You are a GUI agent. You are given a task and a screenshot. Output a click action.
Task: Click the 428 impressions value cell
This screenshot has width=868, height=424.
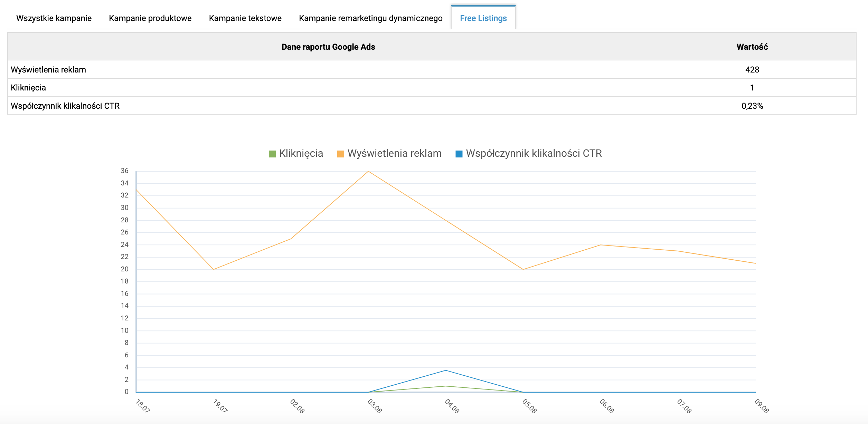752,70
